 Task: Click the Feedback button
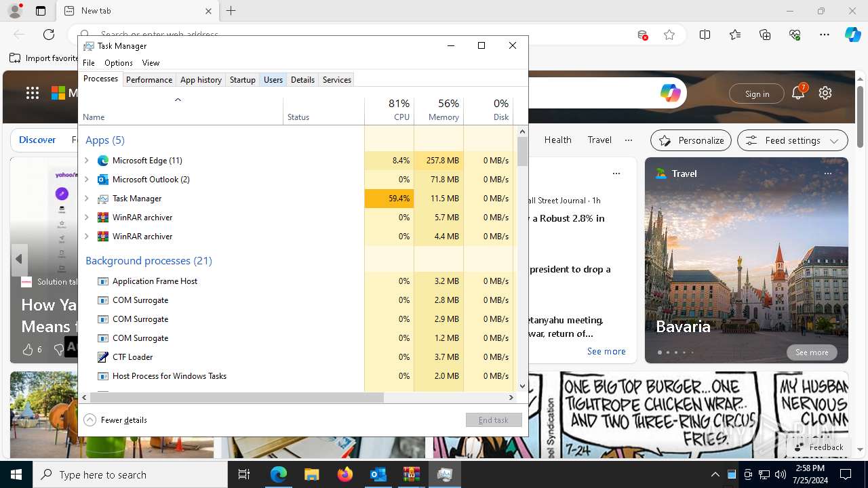click(x=818, y=447)
